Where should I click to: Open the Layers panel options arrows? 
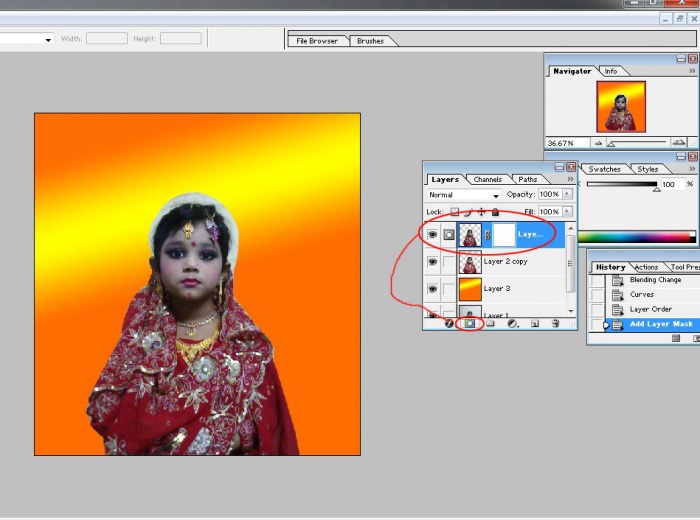pyautogui.click(x=570, y=179)
